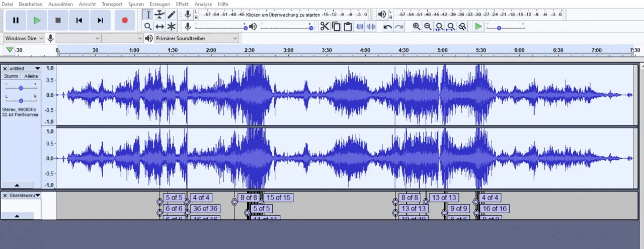Open the Auswählen menu
This screenshot has width=644, height=249.
click(x=60, y=4)
